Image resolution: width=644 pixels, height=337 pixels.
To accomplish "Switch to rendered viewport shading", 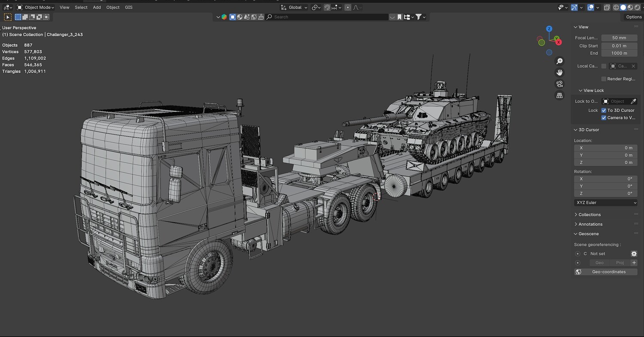I will pyautogui.click(x=637, y=7).
